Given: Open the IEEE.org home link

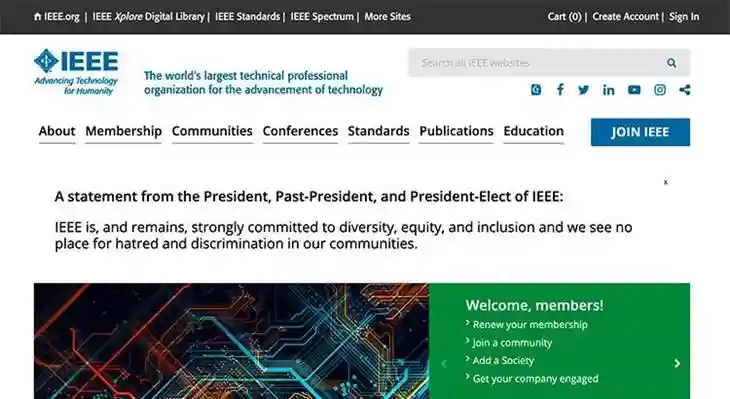Looking at the screenshot, I should (57, 17).
